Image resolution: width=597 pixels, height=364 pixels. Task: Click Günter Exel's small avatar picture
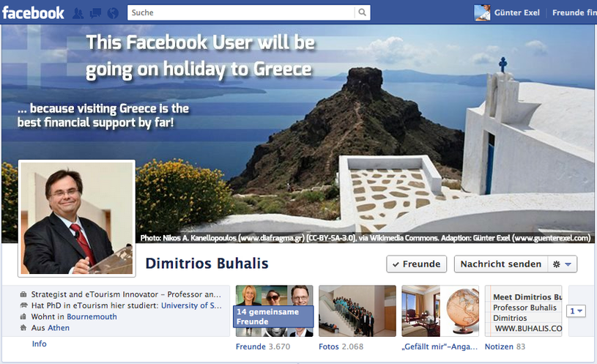[x=482, y=12]
